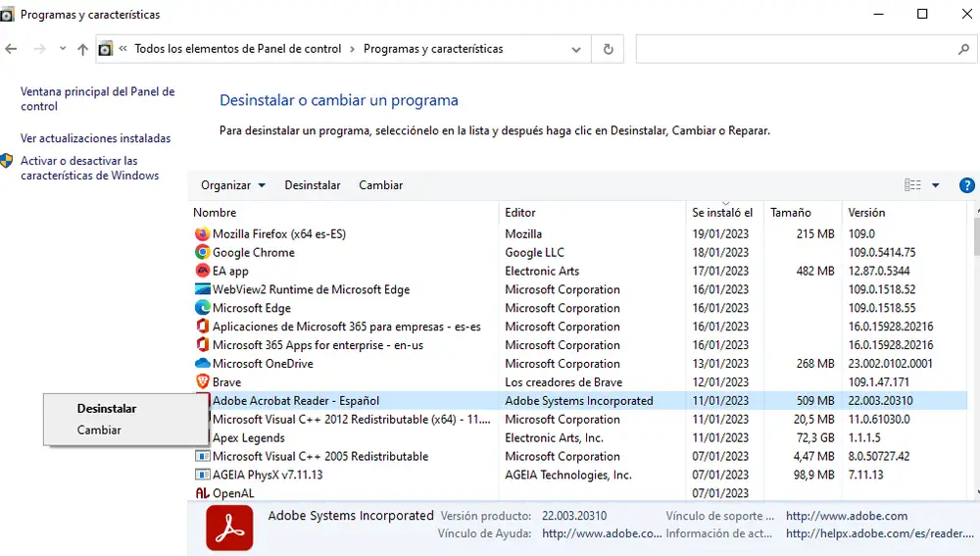Select the Mozilla Firefox (x64 es-ES) name
Viewport: 980px width, 556px height.
point(278,234)
